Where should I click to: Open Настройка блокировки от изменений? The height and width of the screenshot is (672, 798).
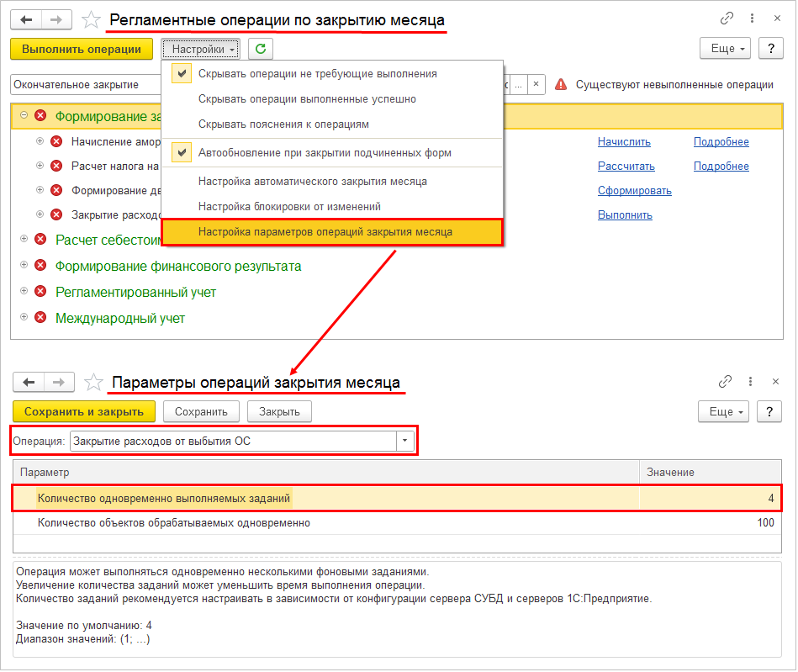[x=332, y=207]
